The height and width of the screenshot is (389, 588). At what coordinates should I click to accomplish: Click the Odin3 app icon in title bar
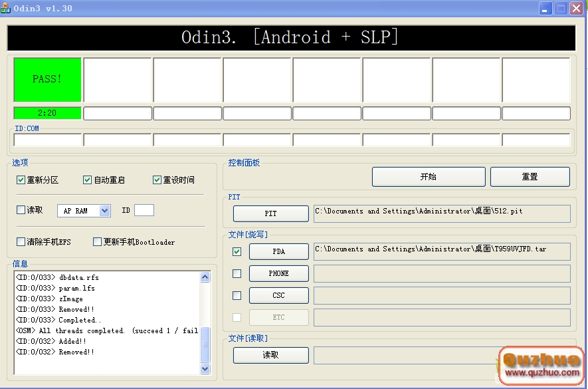click(6, 9)
